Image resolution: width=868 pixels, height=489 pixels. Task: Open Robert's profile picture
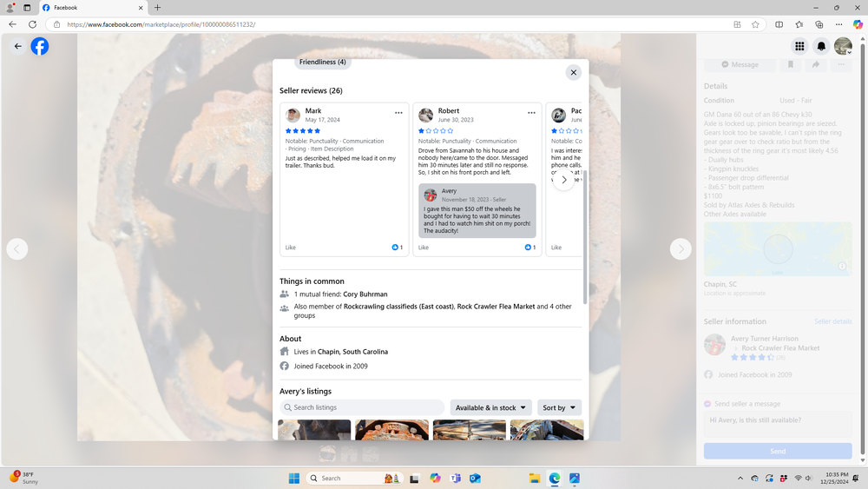coord(425,116)
